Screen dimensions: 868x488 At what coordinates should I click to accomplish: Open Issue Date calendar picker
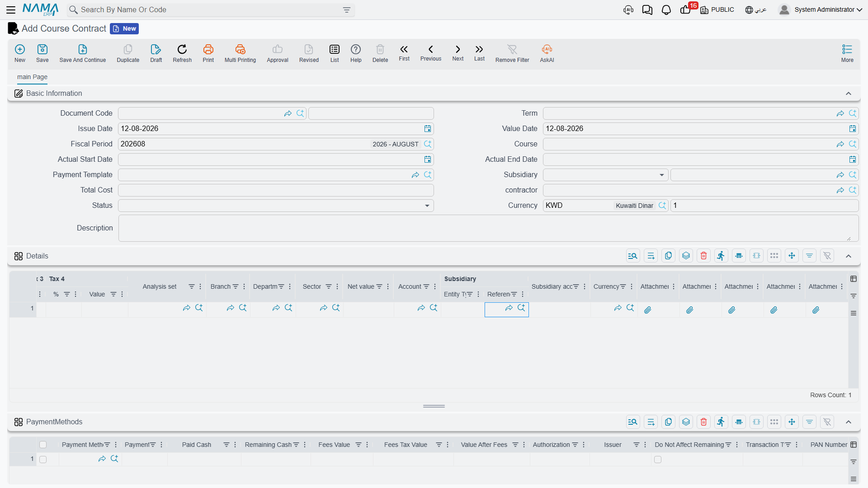tap(428, 129)
